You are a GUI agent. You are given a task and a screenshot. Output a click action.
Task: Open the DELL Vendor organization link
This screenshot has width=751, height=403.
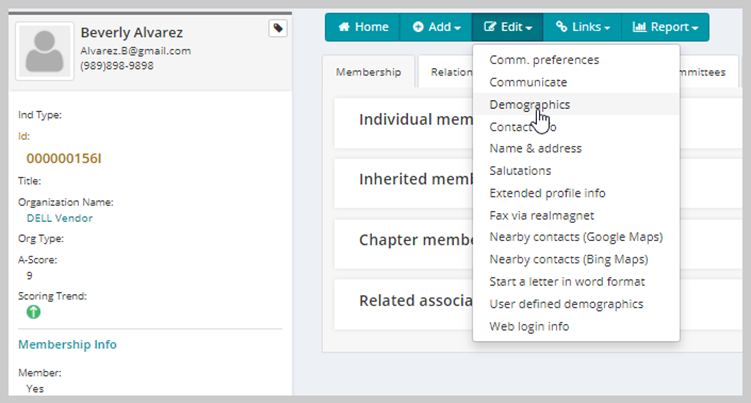pos(59,218)
